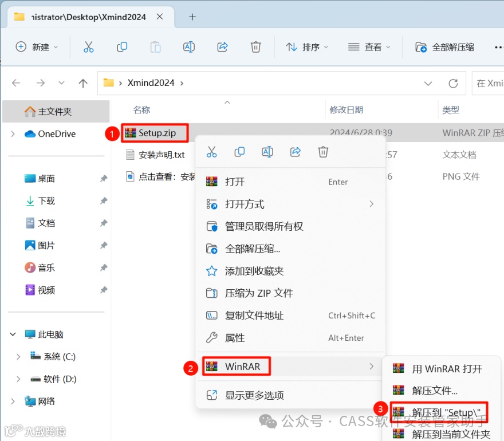Refresh the folder with the refresh icon
Screen dimensions: 504x441
click(453, 84)
